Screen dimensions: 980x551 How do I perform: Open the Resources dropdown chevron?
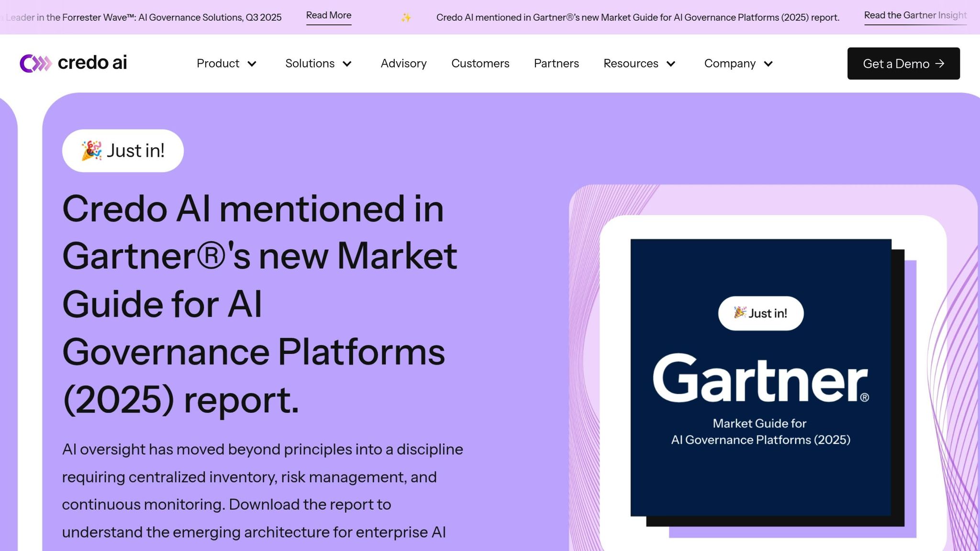pos(671,64)
